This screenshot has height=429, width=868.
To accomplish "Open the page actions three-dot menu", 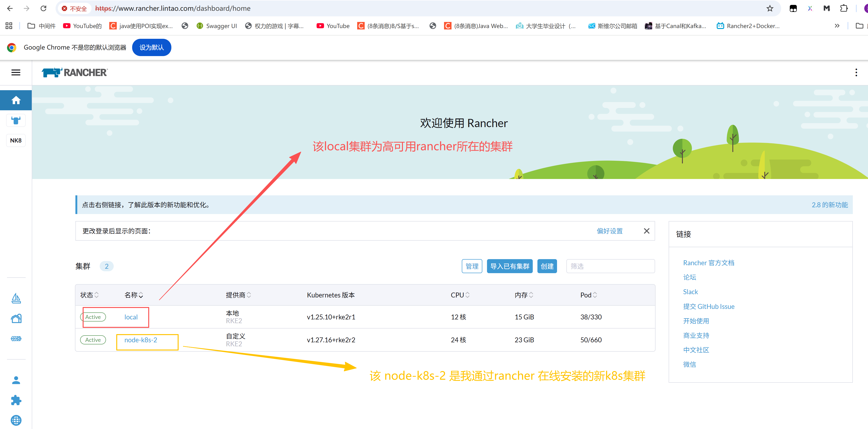I will click(x=856, y=72).
